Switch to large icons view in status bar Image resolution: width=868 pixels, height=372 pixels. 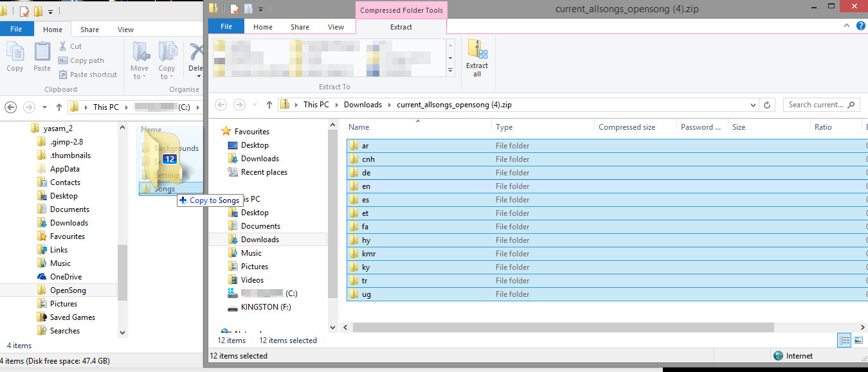point(858,340)
